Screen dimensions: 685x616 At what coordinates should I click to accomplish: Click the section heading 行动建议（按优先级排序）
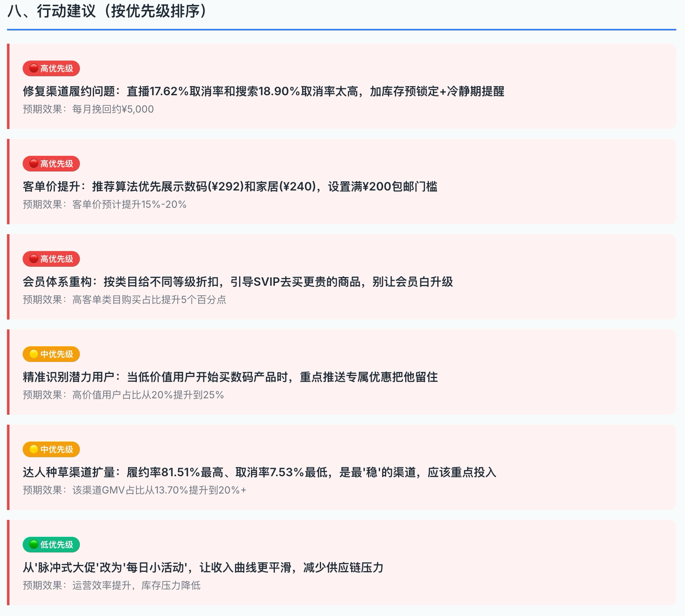[x=107, y=11]
